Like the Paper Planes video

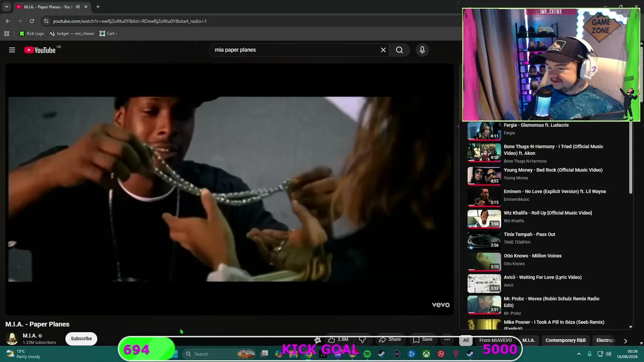click(x=338, y=340)
